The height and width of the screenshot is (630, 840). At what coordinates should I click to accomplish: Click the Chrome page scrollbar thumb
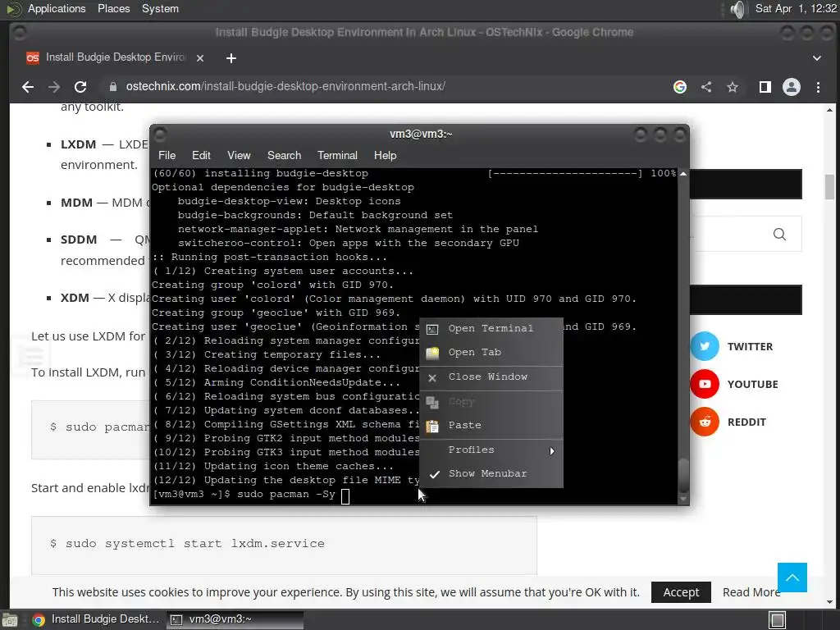[829, 186]
